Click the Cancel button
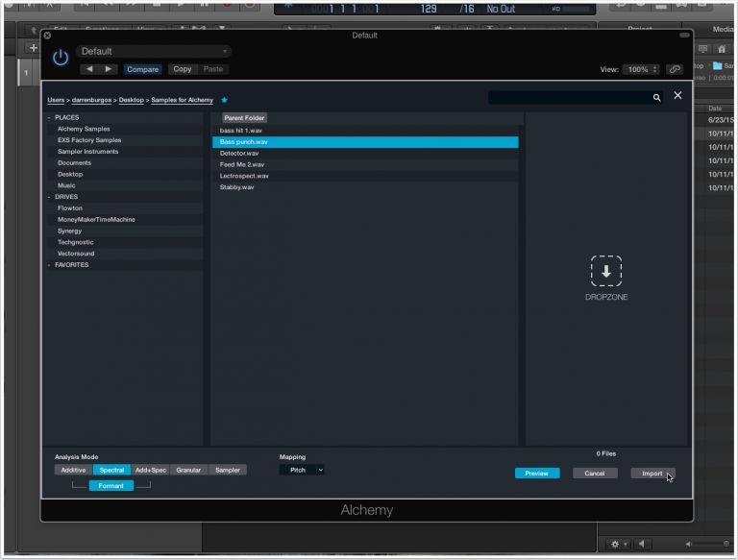The height and width of the screenshot is (560, 738). coord(595,474)
